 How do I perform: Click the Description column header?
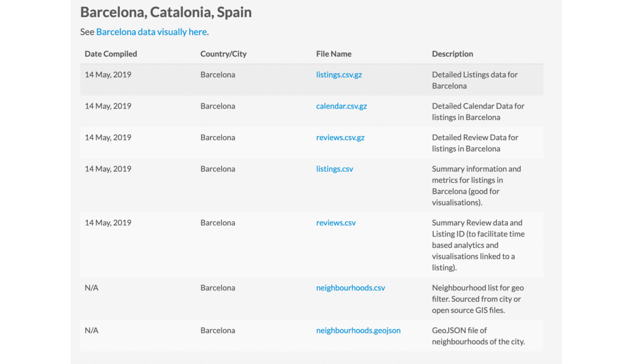[453, 54]
